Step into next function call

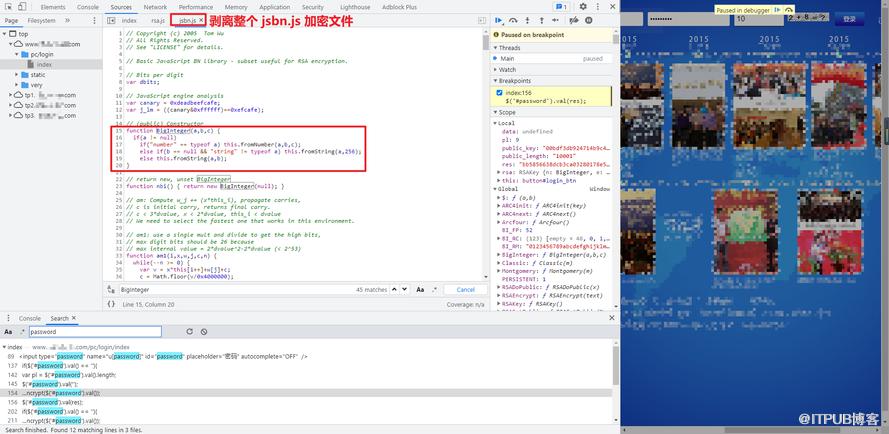[x=527, y=20]
